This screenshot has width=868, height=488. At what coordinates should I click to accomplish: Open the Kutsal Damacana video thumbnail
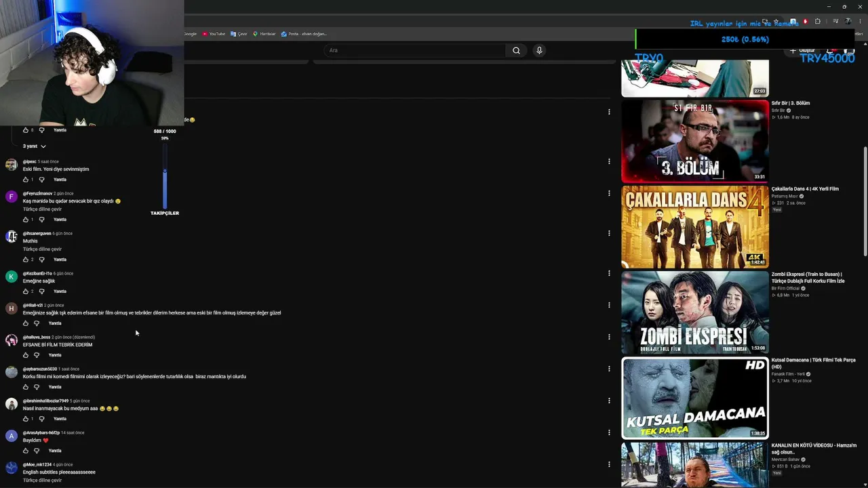click(x=695, y=399)
